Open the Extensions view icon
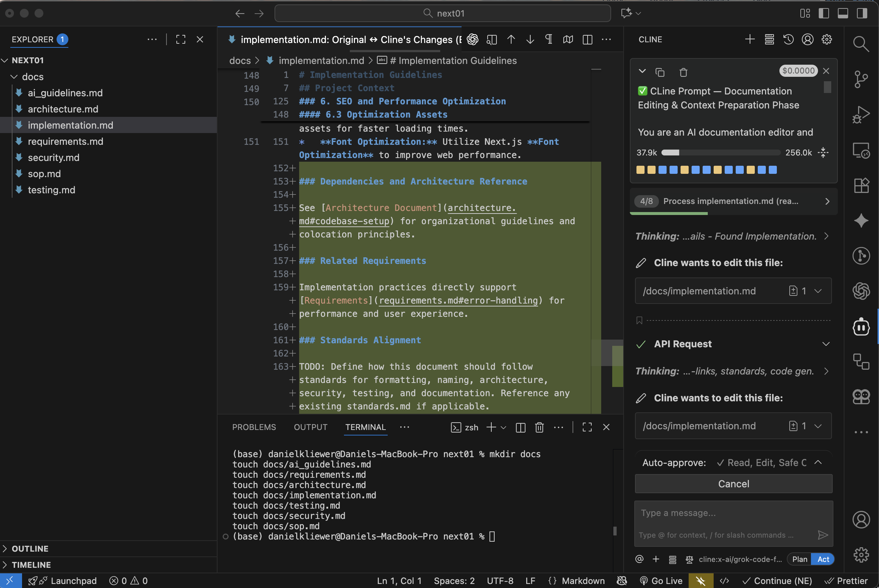The height and width of the screenshot is (588, 879). point(861,185)
